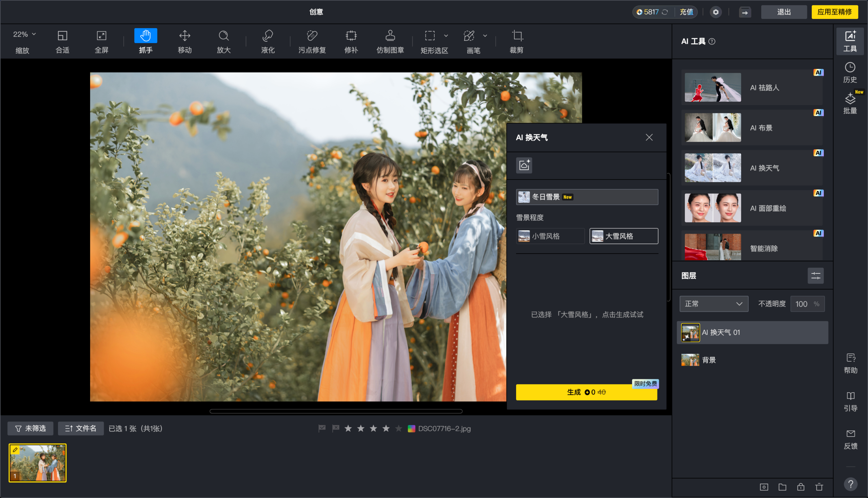Open the Batch (批量) tab in sidebar
The image size is (868, 498).
pos(850,103)
